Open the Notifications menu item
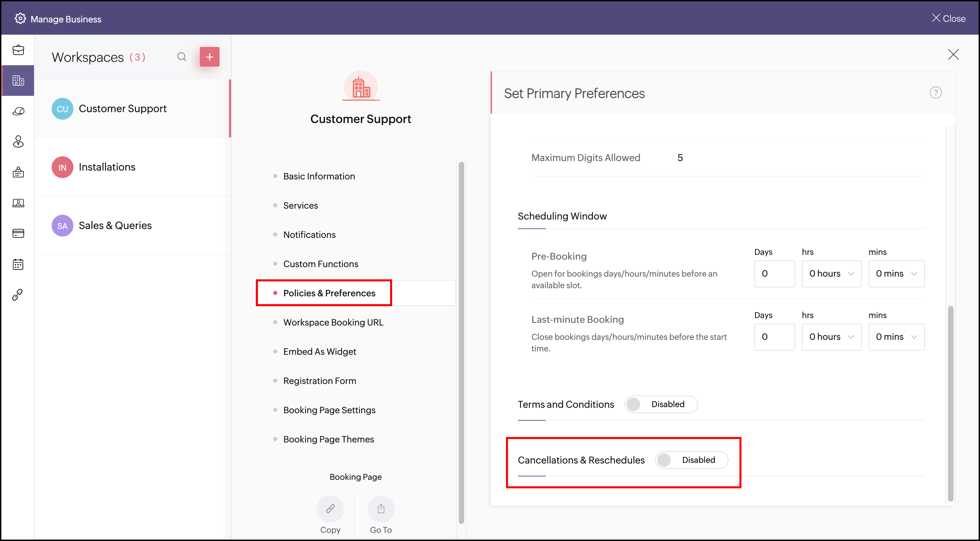This screenshot has height=541, width=980. [309, 235]
